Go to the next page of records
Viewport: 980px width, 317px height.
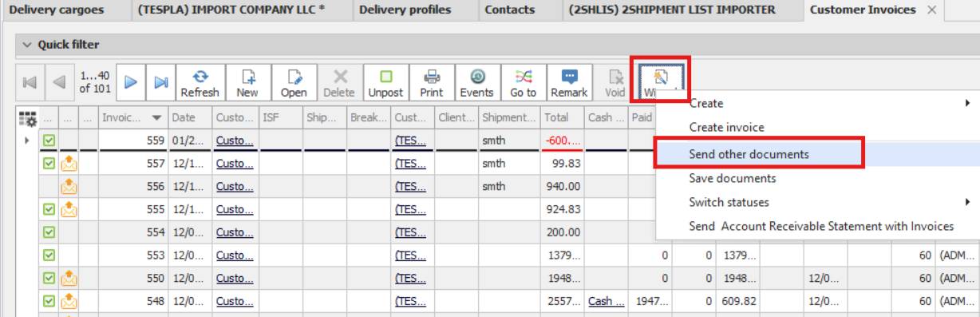click(132, 82)
